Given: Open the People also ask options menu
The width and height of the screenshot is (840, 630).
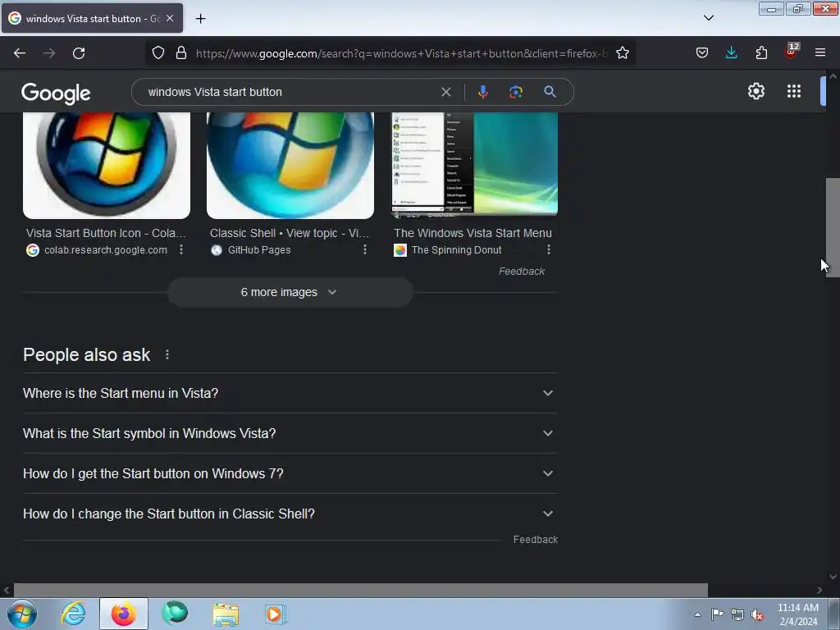Looking at the screenshot, I should point(167,354).
